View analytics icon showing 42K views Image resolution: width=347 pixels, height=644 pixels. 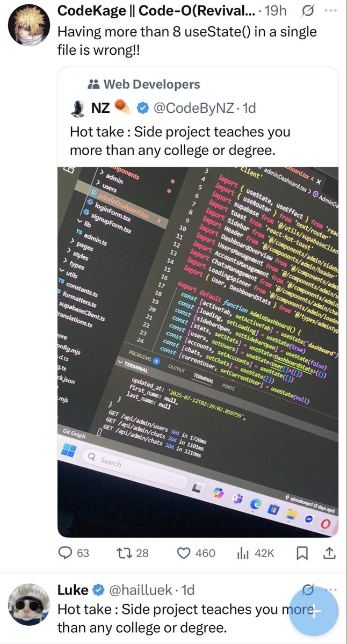point(243,553)
